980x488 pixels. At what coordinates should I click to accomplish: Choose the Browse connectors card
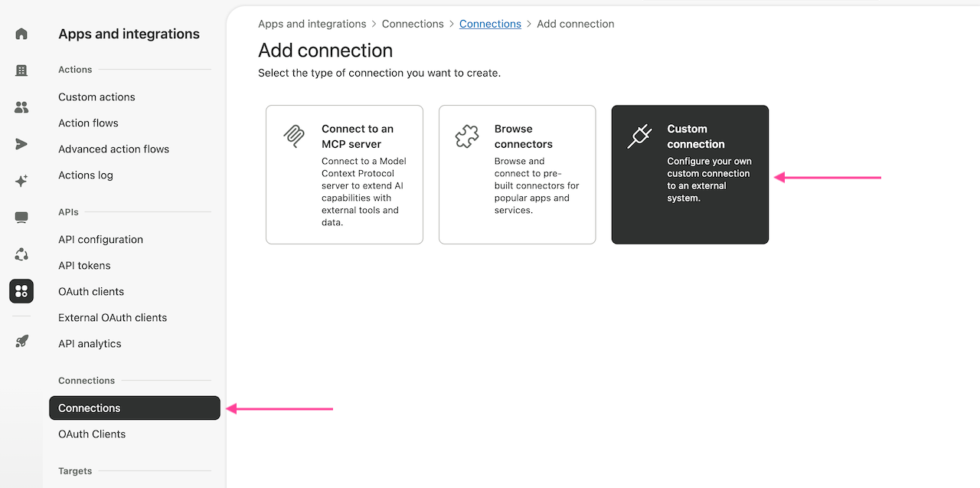(518, 175)
